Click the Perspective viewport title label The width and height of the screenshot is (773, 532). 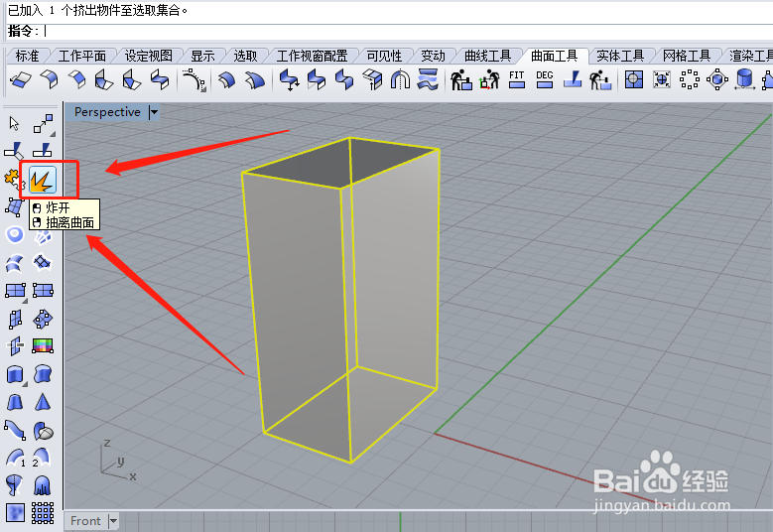pyautogui.click(x=107, y=112)
